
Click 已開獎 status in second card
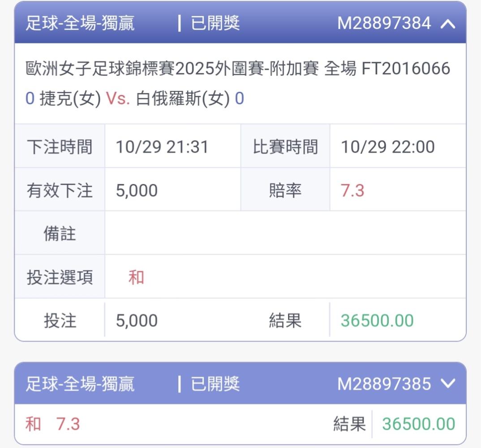click(x=215, y=384)
